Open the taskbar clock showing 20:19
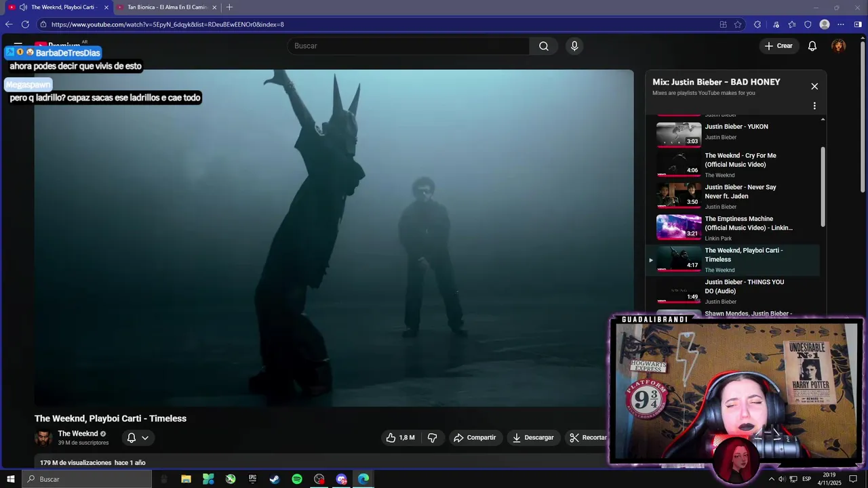Image resolution: width=868 pixels, height=488 pixels. tap(829, 479)
